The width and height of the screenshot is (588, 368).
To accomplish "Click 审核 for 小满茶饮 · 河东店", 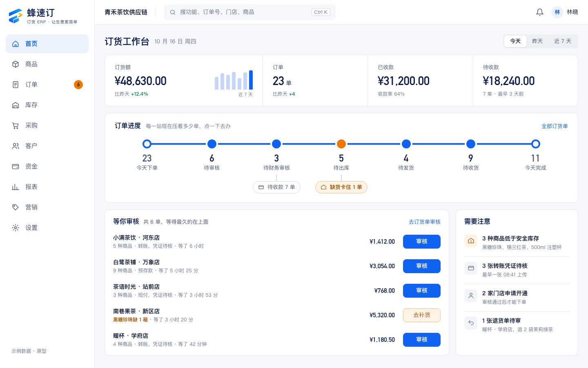I will coord(422,242).
